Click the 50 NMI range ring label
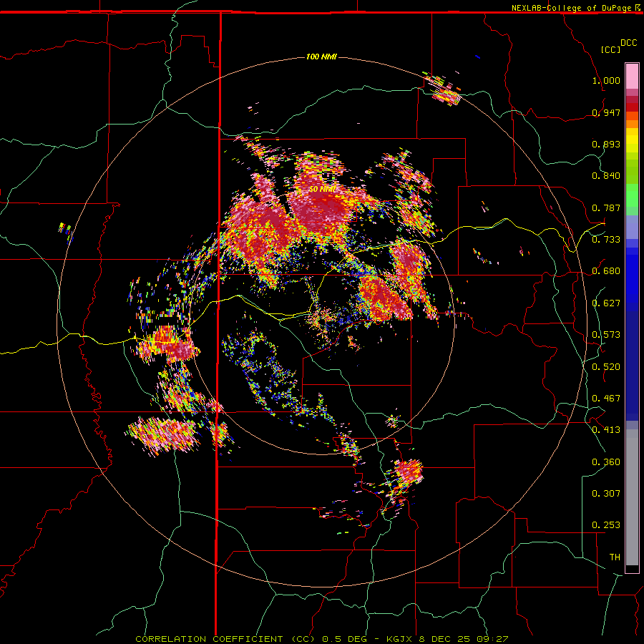The height and width of the screenshot is (644, 644). point(323,189)
